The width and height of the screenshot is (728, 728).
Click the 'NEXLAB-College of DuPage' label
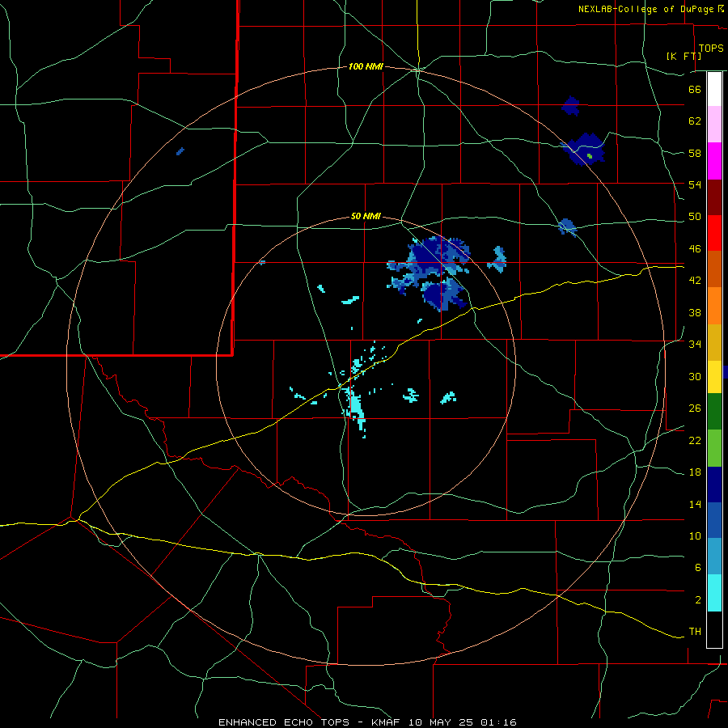[645, 9]
